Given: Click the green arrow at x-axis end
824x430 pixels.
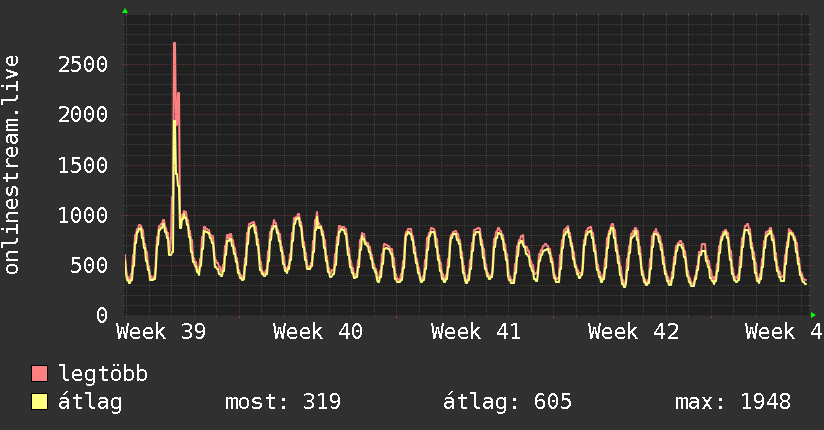Looking at the screenshot, I should [x=813, y=315].
